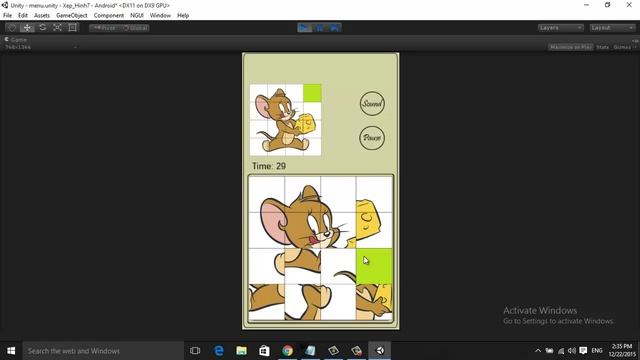Open the game resolution aspect dropdown
This screenshot has height=360, width=640.
(x=40, y=47)
